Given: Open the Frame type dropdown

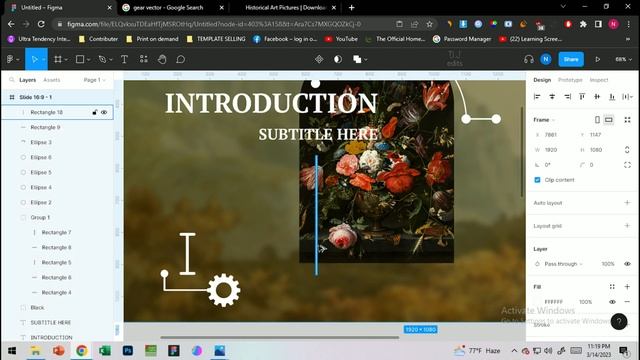Looking at the screenshot, I should [544, 120].
